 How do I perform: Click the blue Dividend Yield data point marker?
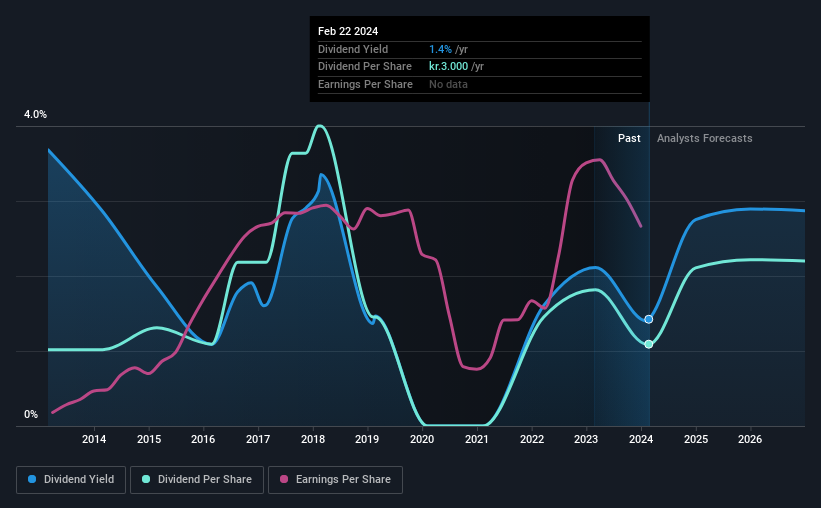coord(649,319)
